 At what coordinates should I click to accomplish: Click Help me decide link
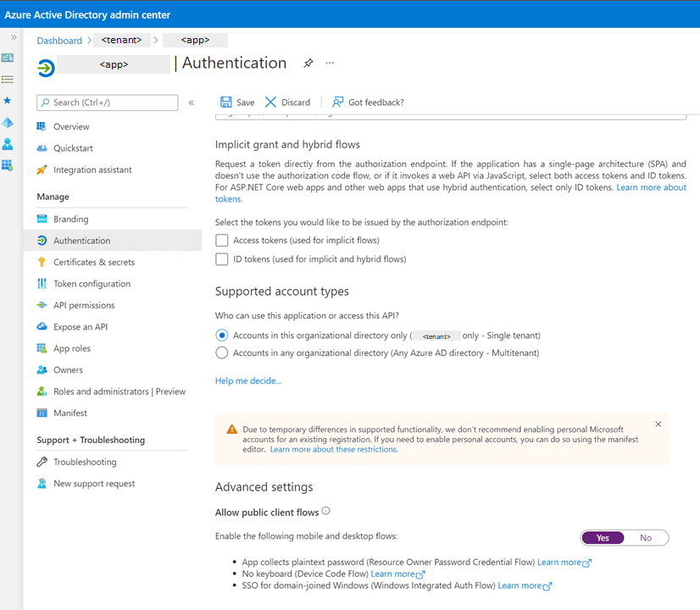pyautogui.click(x=248, y=380)
